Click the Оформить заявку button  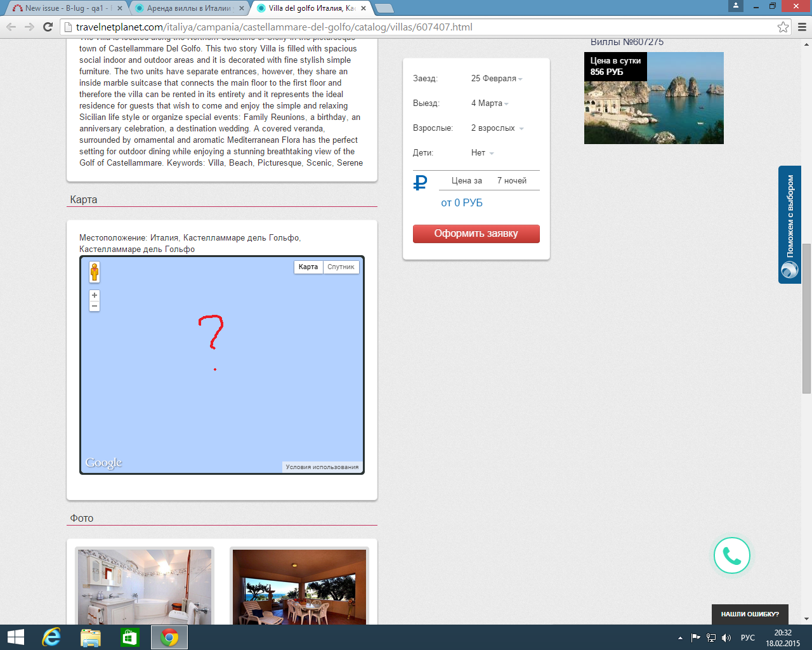[x=476, y=234]
